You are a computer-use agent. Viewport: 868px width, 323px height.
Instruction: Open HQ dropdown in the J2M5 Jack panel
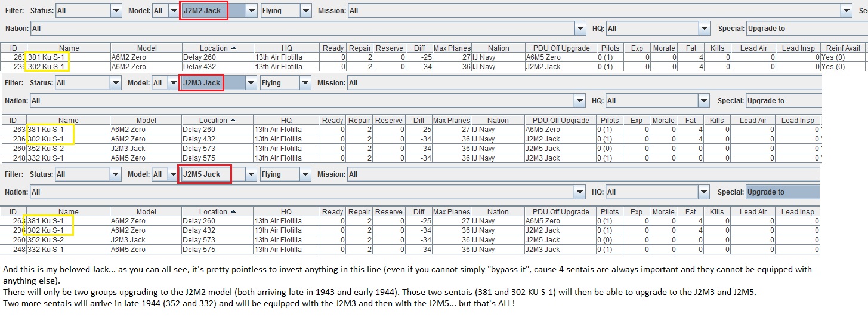(x=659, y=192)
